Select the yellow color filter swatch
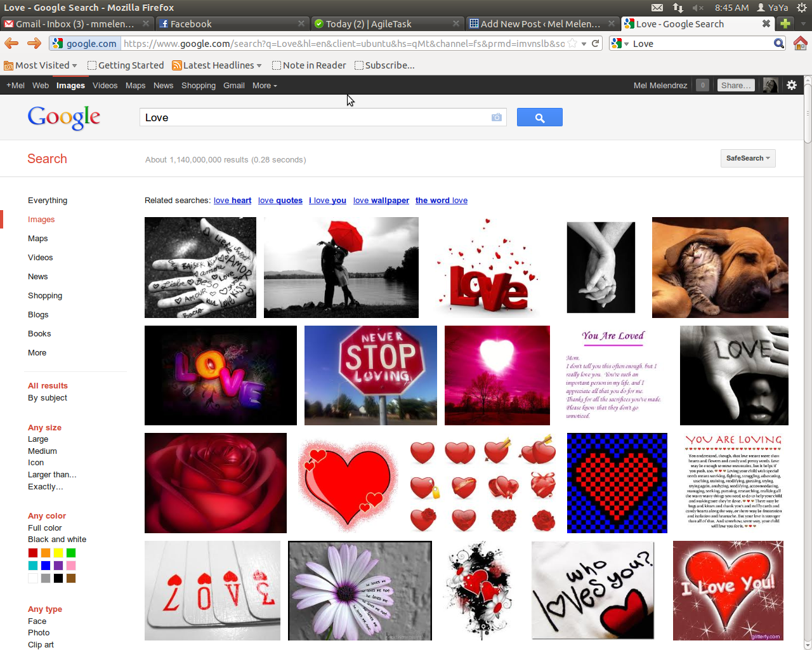This screenshot has width=812, height=650. 58,553
